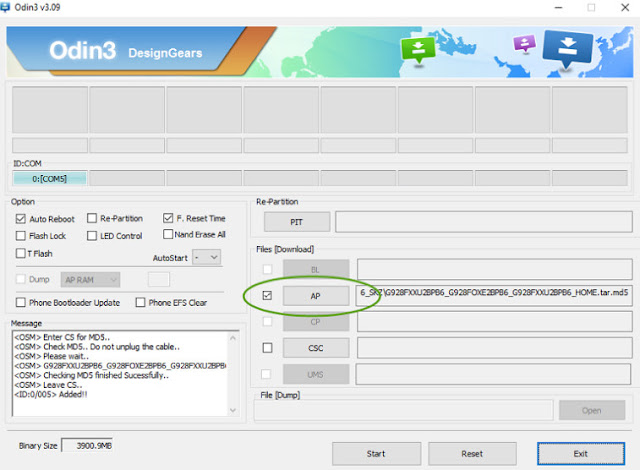The height and width of the screenshot is (470, 640).
Task: Click the greyed-out BL button
Action: click(316, 270)
